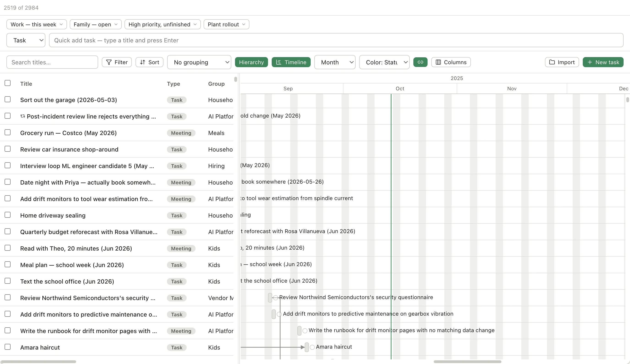Click the Quick add task field
The image size is (630, 364).
click(336, 40)
